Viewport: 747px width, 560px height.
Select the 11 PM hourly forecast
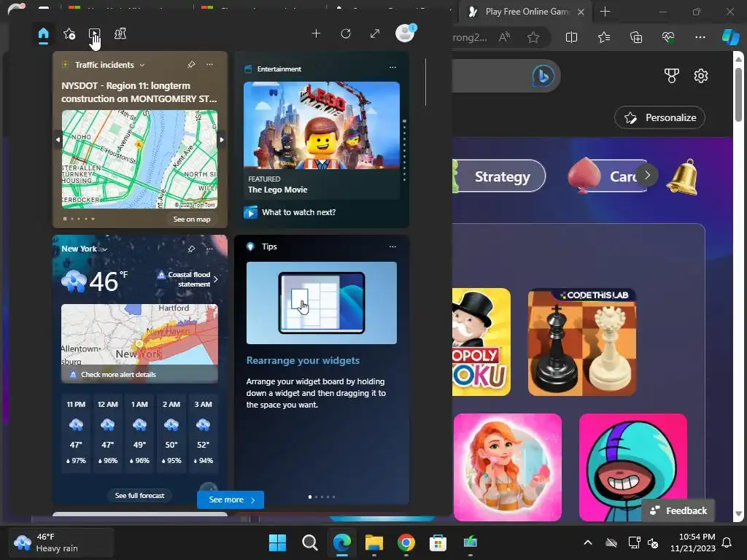76,432
